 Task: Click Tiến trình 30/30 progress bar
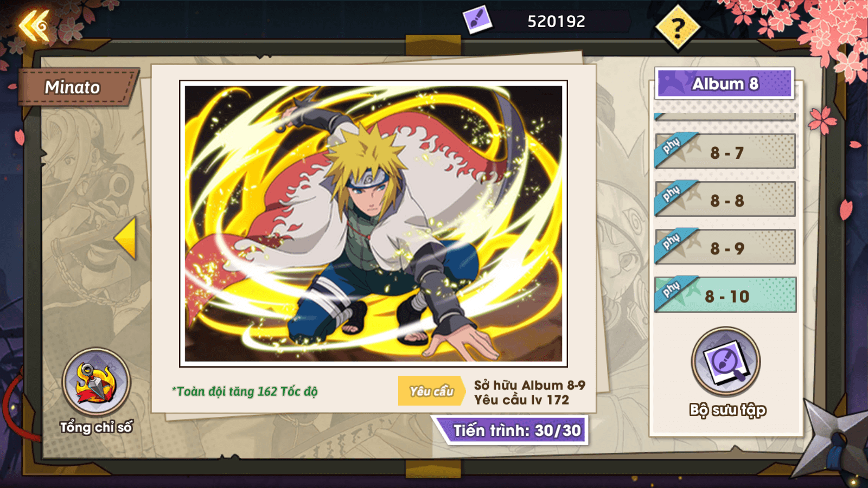click(x=511, y=431)
